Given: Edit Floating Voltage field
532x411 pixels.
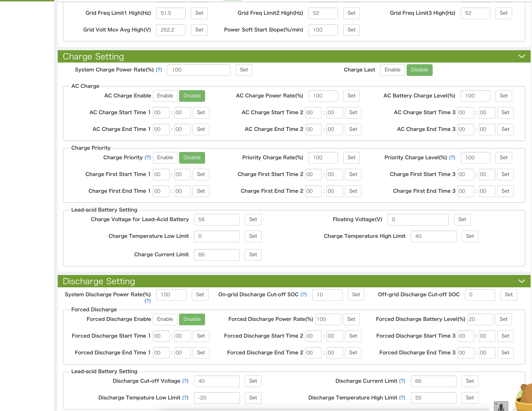Looking at the screenshot, I should coord(418,220).
